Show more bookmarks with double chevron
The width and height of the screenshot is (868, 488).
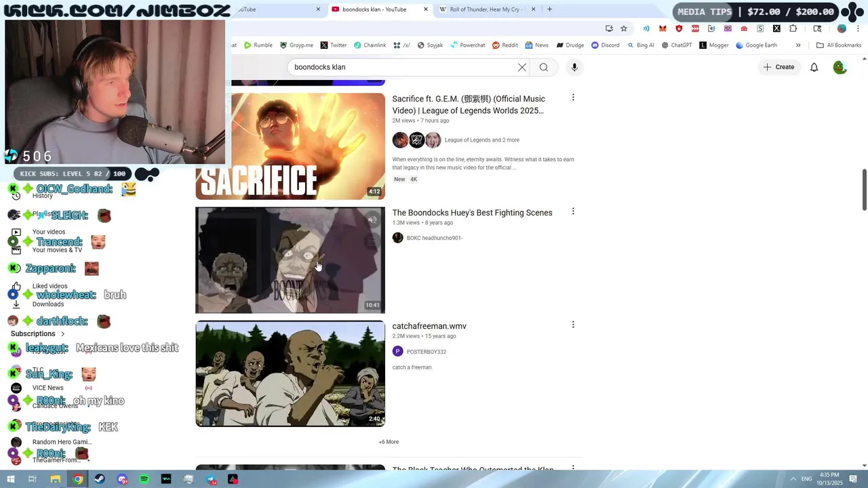tap(798, 45)
